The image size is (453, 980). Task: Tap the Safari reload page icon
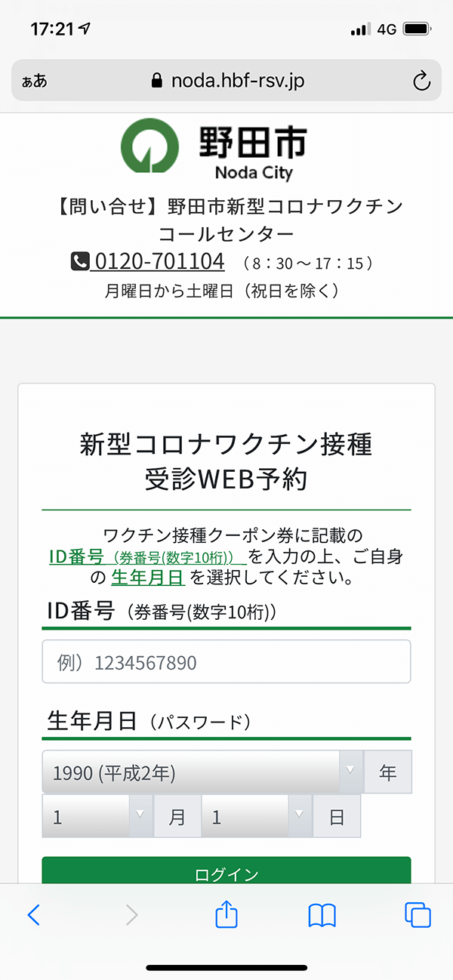(421, 81)
